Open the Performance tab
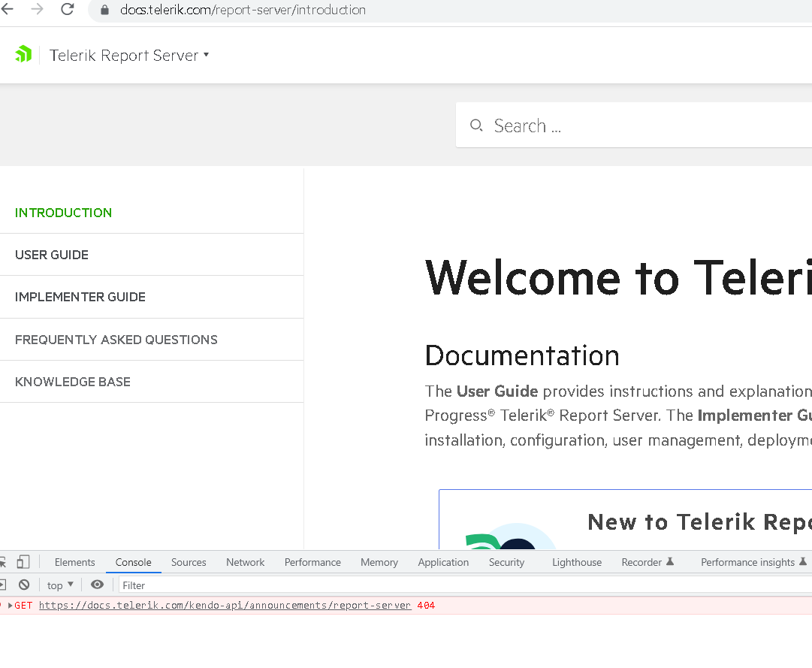Image resolution: width=812 pixels, height=668 pixels. click(312, 562)
